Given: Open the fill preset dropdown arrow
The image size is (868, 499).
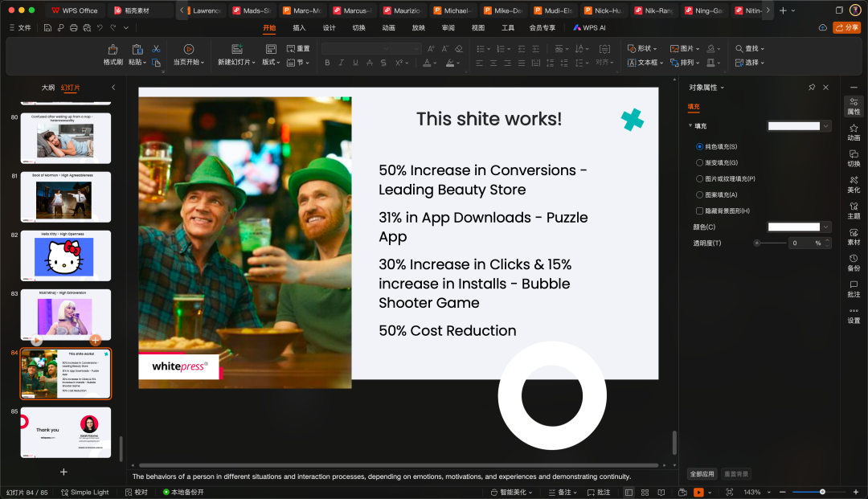Looking at the screenshot, I should point(826,126).
